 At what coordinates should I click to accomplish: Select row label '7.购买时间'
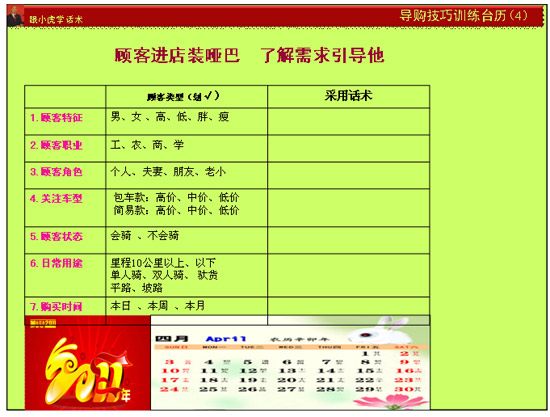pyautogui.click(x=56, y=307)
